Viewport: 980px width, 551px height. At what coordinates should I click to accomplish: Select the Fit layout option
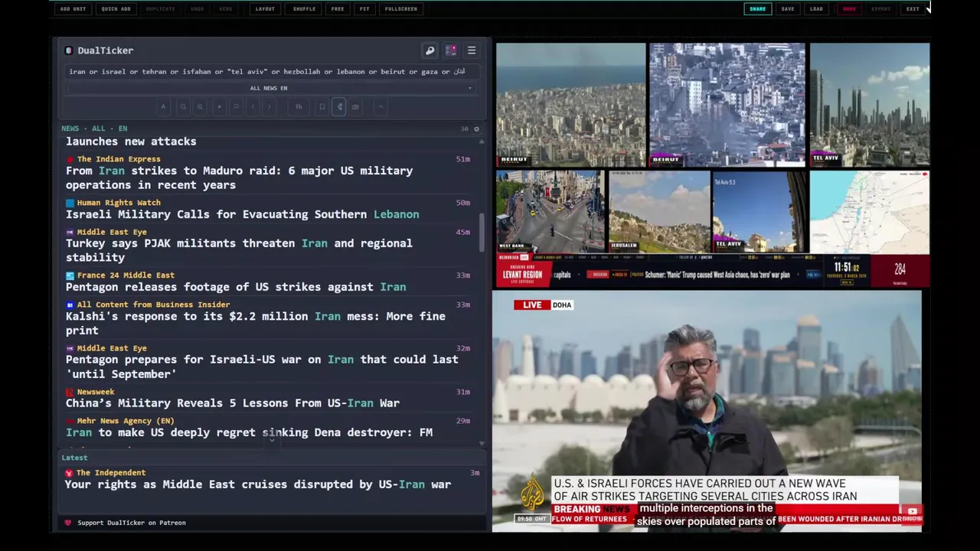point(364,9)
